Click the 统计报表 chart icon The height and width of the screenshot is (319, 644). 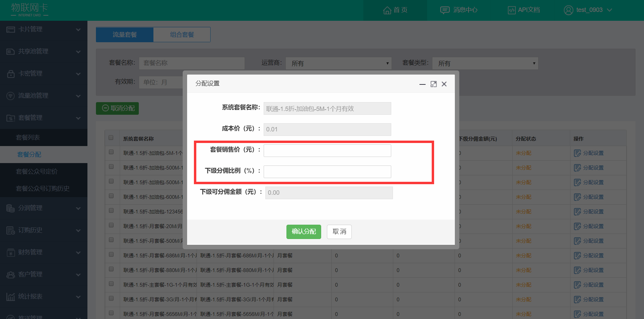click(11, 297)
